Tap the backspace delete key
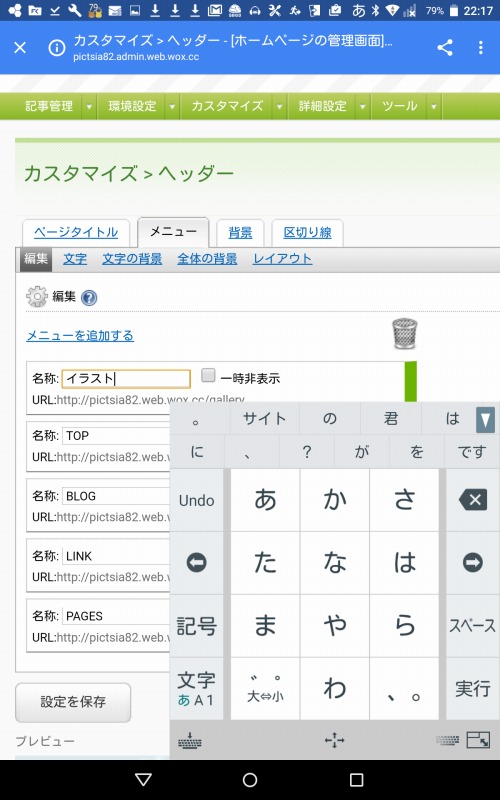Viewport: 500px width, 800px height. point(472,500)
